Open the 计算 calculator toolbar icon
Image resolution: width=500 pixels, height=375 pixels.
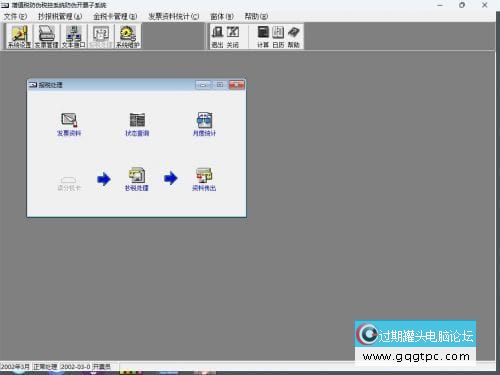click(x=263, y=37)
